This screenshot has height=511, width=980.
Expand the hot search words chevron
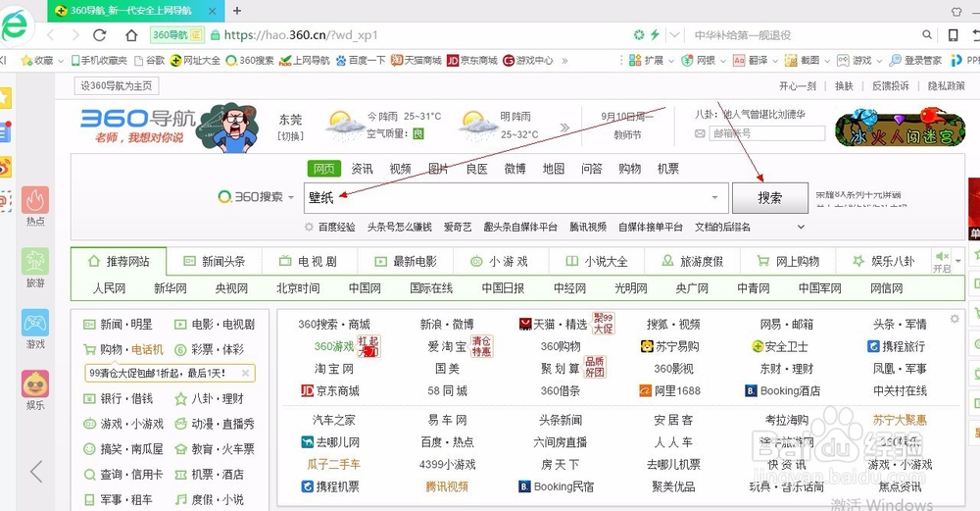coord(802,227)
